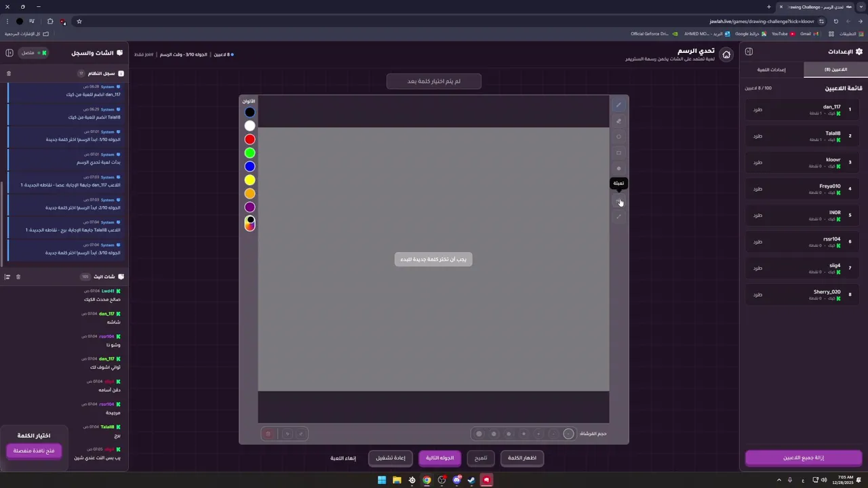
Task: Open File Explorer from the taskbar
Action: pyautogui.click(x=397, y=480)
